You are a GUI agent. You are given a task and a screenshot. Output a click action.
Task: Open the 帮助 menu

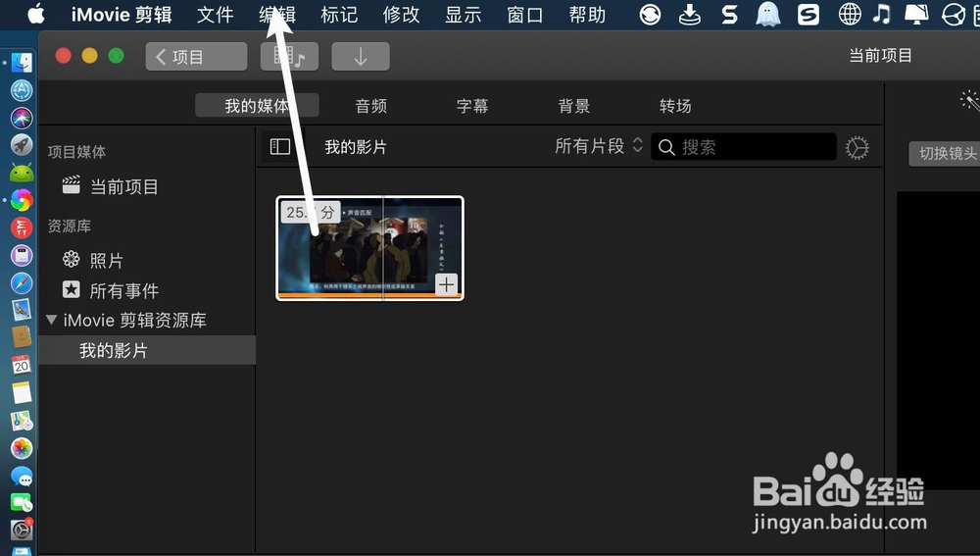(x=587, y=15)
